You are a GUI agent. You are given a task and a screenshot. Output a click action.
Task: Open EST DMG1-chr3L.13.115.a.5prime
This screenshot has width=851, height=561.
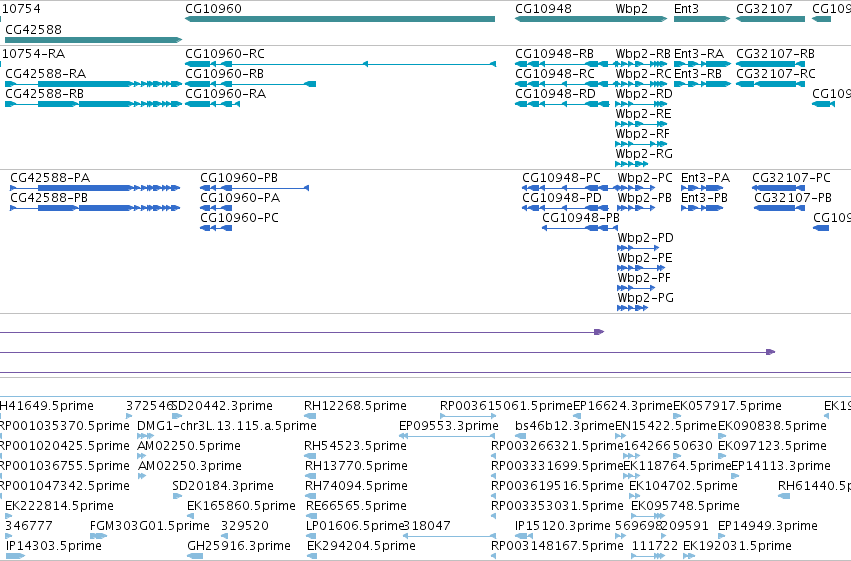(227, 426)
